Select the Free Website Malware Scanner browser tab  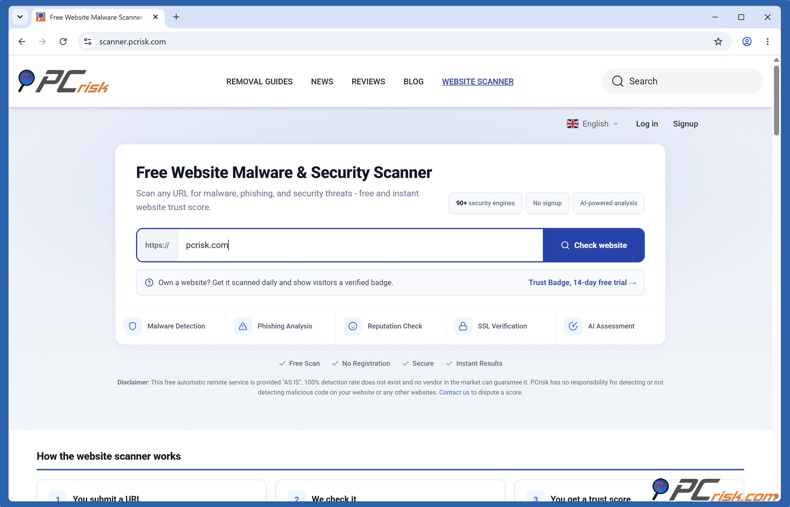click(x=97, y=17)
